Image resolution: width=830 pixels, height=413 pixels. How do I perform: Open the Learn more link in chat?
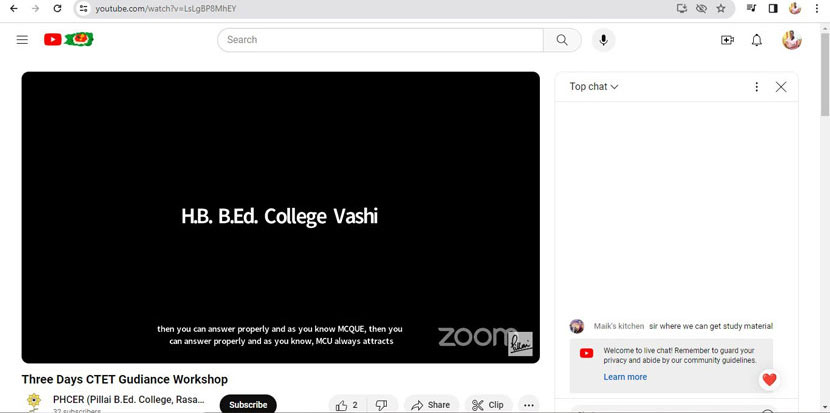625,377
